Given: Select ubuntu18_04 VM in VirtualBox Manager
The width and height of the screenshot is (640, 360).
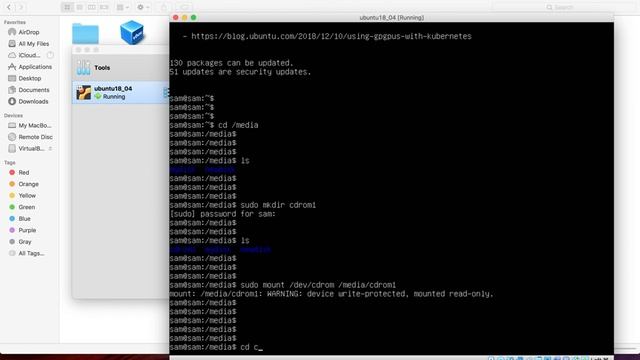Looking at the screenshot, I should tap(121, 92).
